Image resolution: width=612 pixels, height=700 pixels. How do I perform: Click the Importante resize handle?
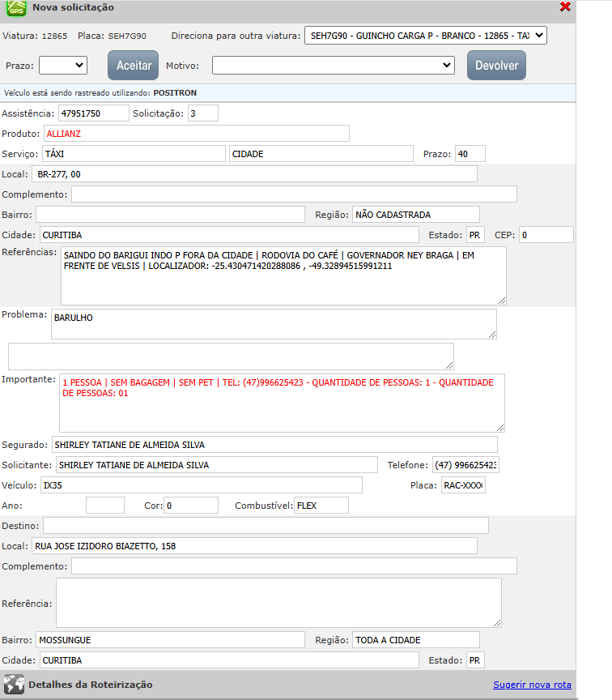click(x=500, y=428)
